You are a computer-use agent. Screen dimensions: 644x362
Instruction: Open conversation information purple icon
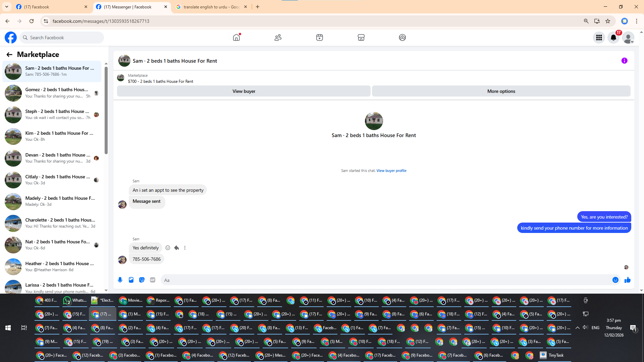[624, 61]
